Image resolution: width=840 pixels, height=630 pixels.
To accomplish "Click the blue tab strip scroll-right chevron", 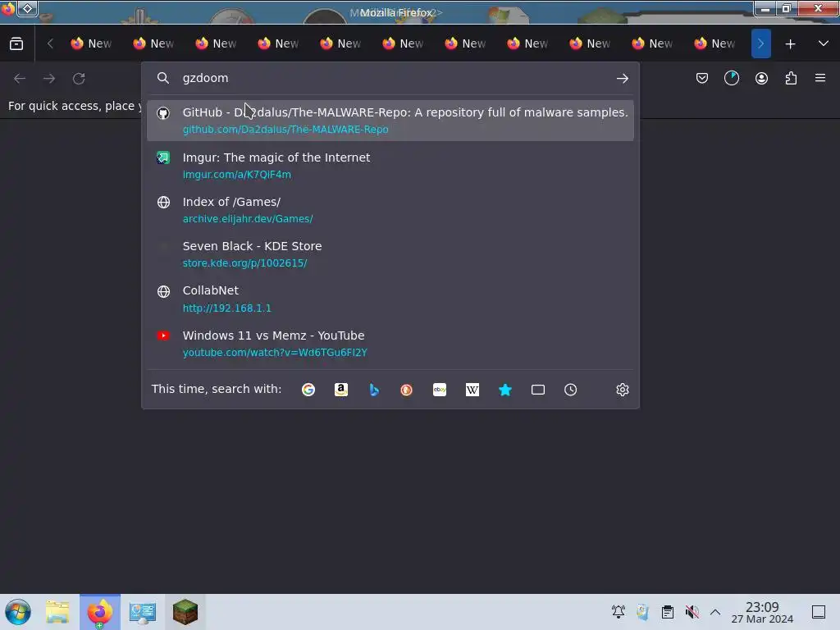I will coord(760,43).
